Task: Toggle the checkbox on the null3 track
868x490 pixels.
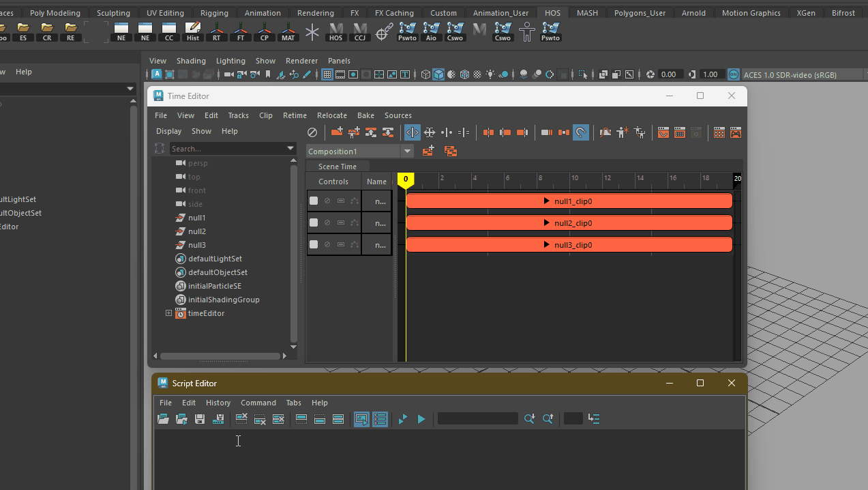Action: [x=314, y=244]
